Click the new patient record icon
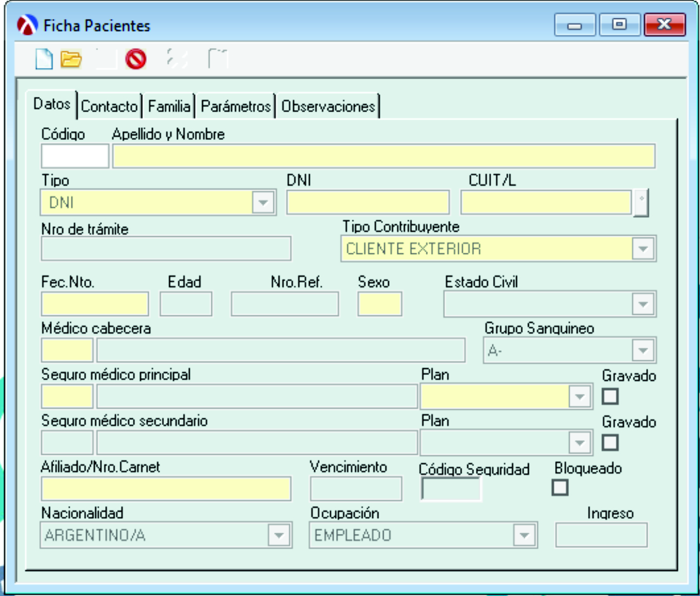The height and width of the screenshot is (596, 700). click(43, 60)
